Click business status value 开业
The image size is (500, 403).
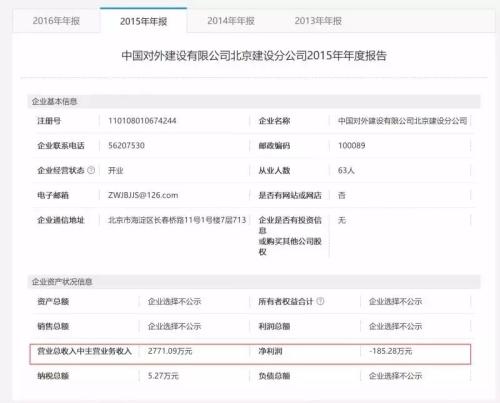(x=116, y=170)
